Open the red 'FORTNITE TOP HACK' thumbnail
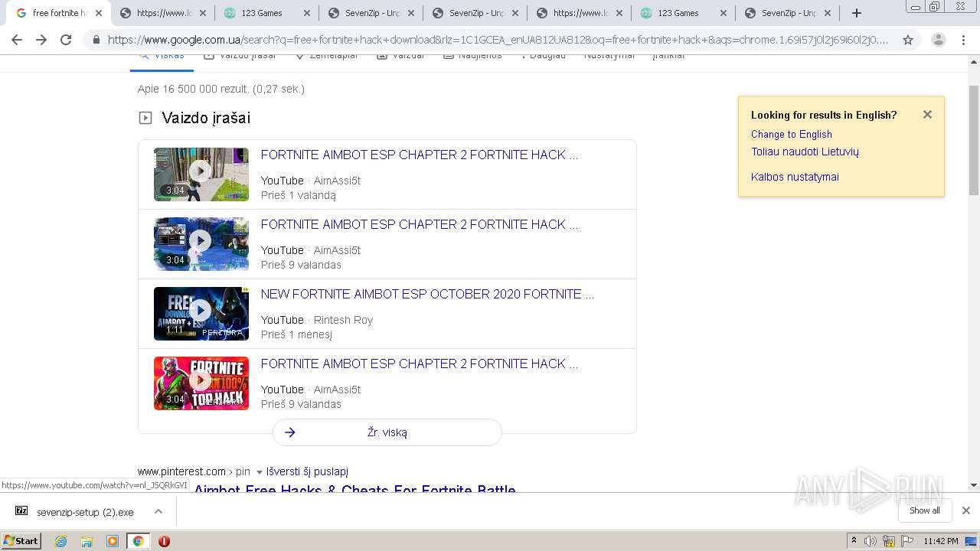Image resolution: width=980 pixels, height=551 pixels. tap(201, 383)
